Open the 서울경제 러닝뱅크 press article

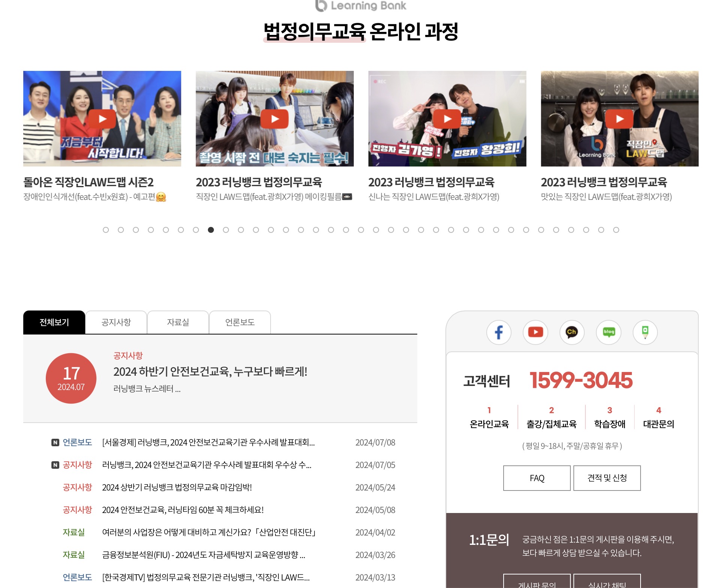(x=208, y=442)
